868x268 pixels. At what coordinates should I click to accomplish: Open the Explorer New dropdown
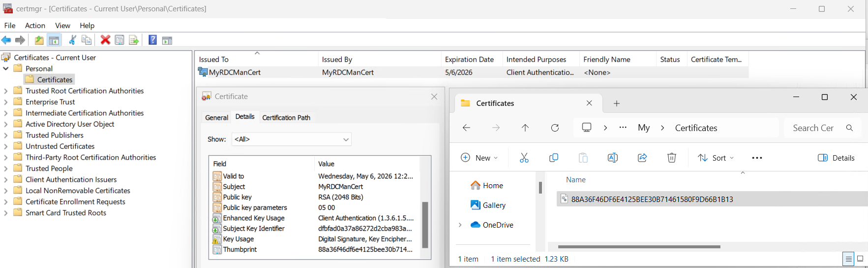click(479, 158)
